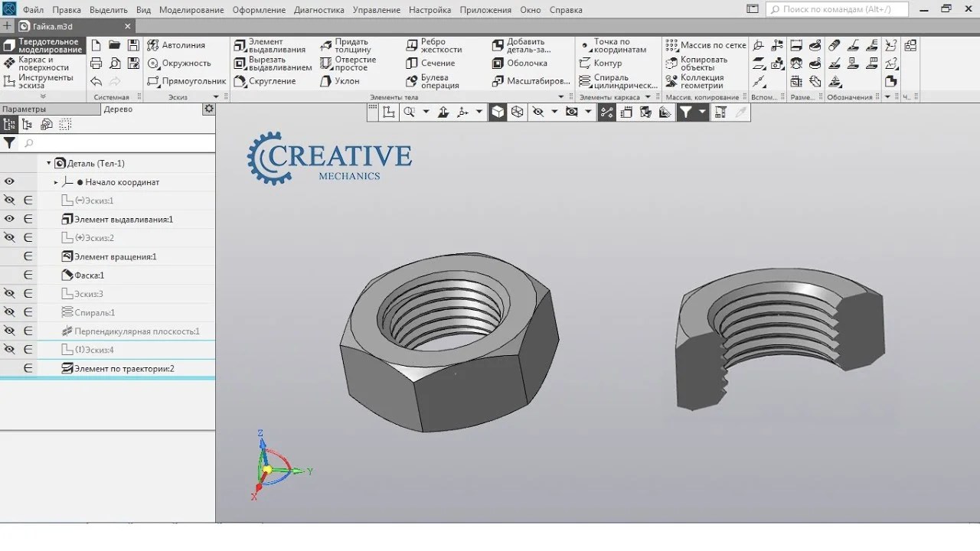Click the command search field
The image size is (980, 551).
(x=837, y=10)
